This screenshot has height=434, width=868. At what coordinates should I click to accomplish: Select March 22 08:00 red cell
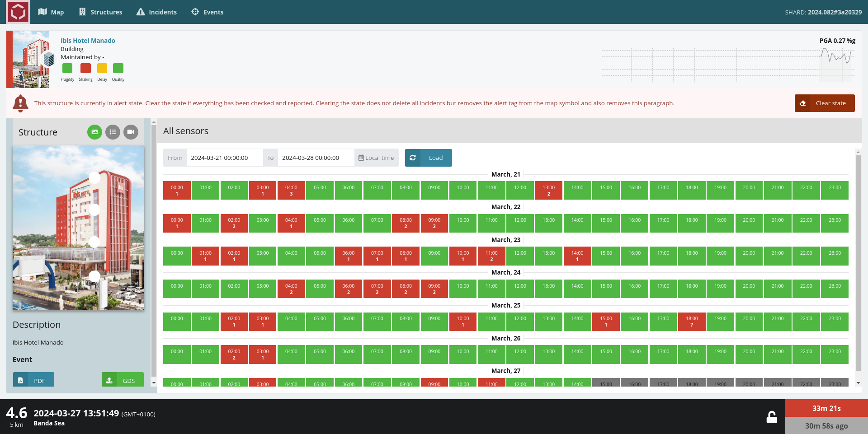point(406,223)
